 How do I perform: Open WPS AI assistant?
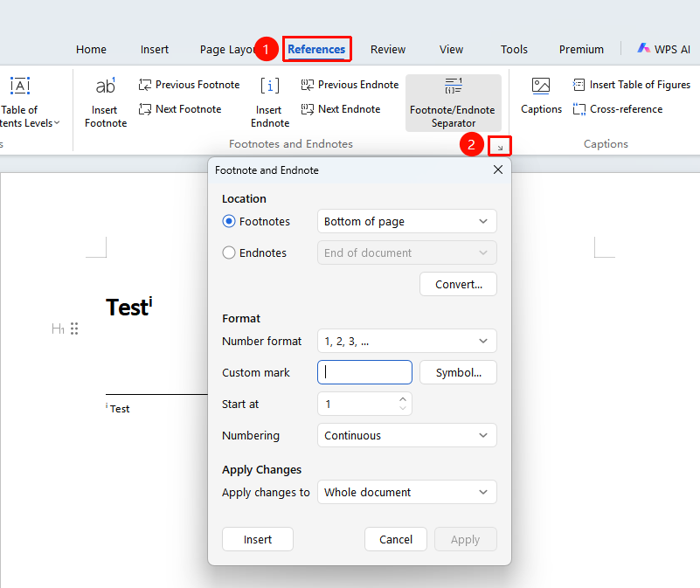click(x=663, y=49)
